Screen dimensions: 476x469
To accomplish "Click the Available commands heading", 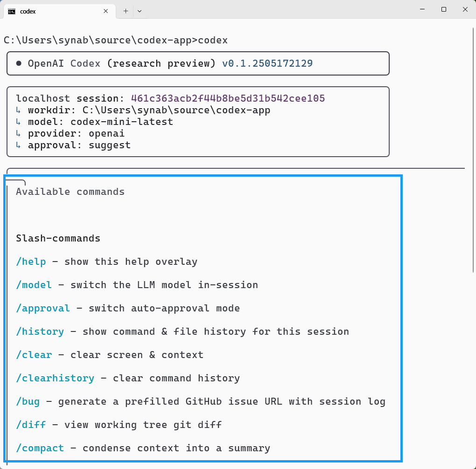I will point(70,192).
